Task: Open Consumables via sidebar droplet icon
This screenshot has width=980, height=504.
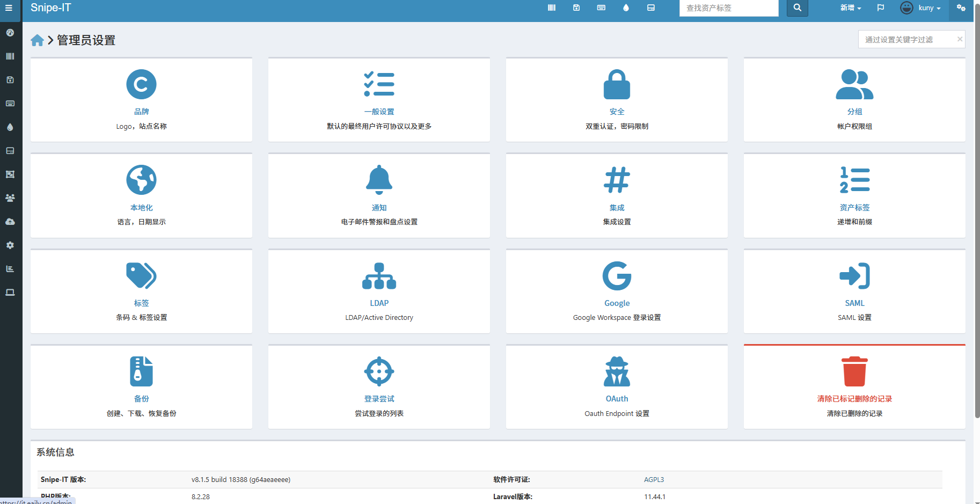Action: pos(10,127)
